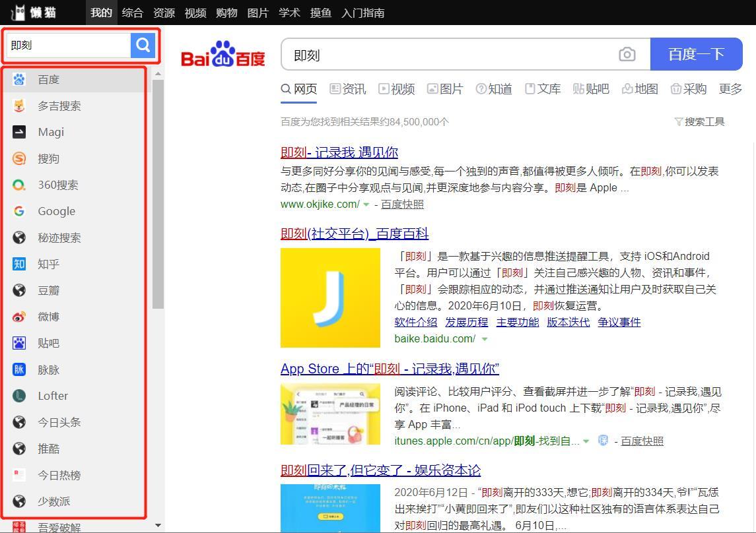Viewport: 756px width, 533px height.
Task: Open 百度快照 for okjike result
Action: click(x=403, y=204)
